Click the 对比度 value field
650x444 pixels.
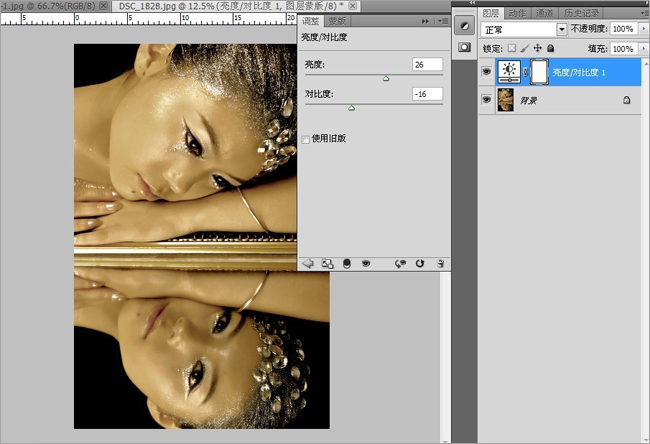tap(427, 94)
